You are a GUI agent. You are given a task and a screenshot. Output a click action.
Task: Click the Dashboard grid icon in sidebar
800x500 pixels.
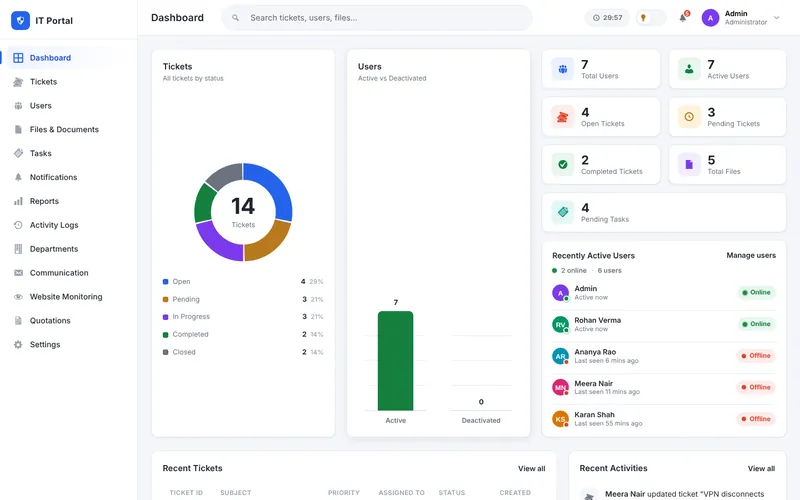pyautogui.click(x=18, y=58)
